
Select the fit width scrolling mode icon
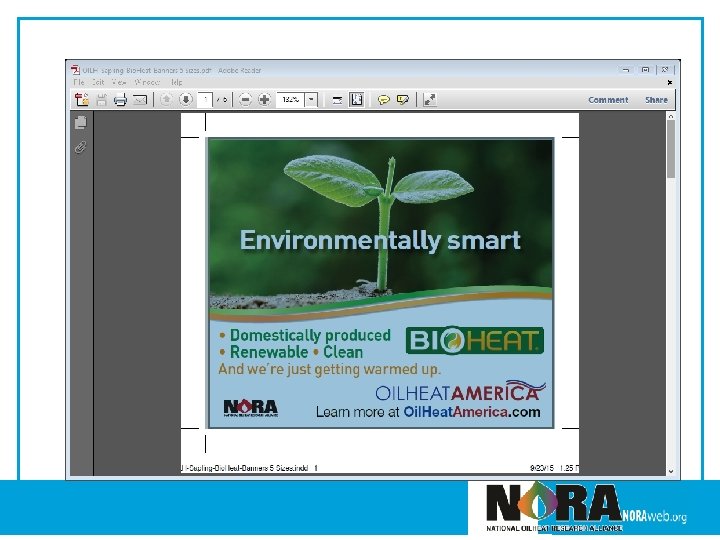pyautogui.click(x=338, y=100)
